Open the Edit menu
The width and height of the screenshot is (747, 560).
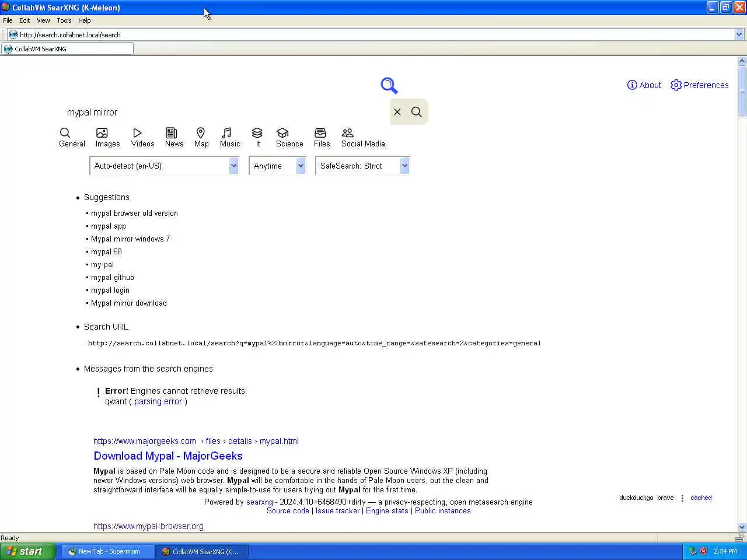25,20
